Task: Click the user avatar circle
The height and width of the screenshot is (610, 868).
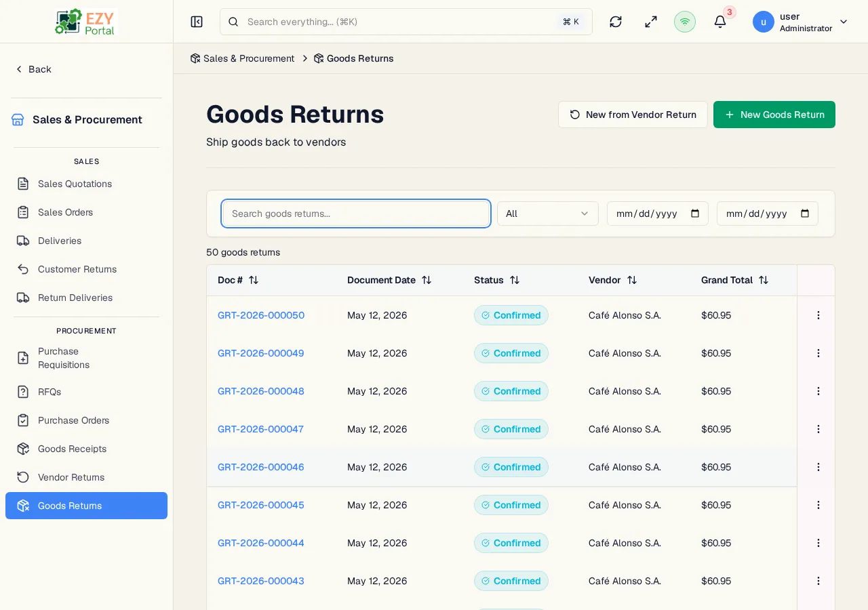Action: [x=764, y=22]
